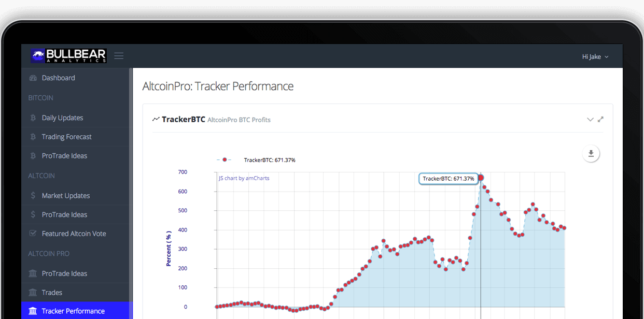Collapse the TrackerBTC panel with chevron
The image size is (644, 319).
point(590,120)
